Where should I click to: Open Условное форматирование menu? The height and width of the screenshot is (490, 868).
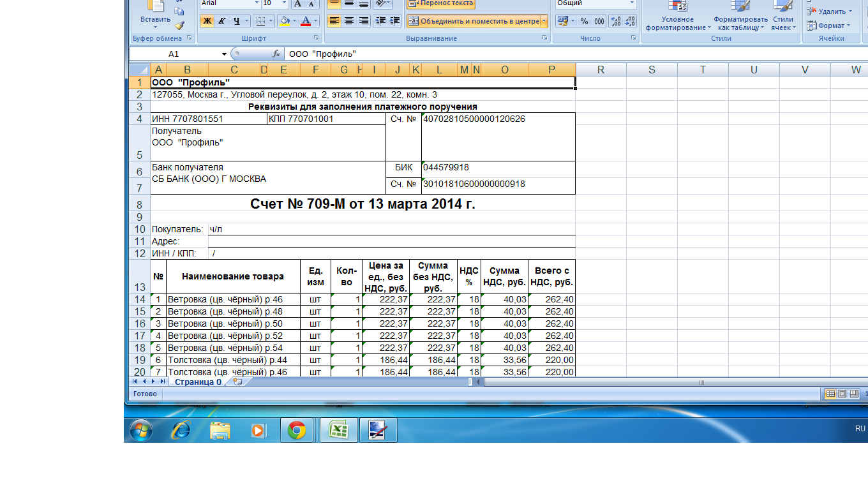(678, 15)
